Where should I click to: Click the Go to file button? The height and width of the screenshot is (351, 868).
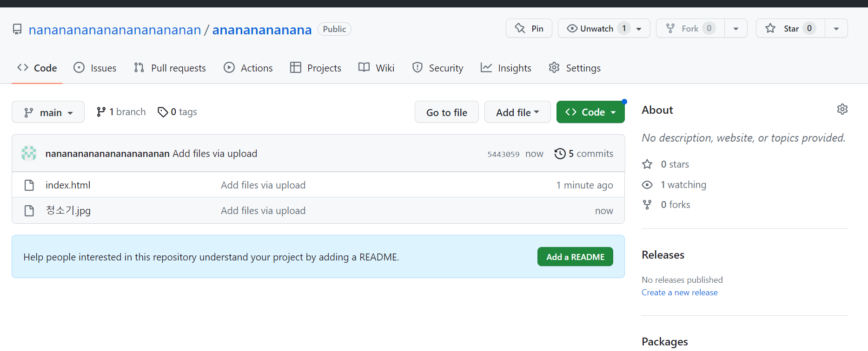tap(447, 112)
